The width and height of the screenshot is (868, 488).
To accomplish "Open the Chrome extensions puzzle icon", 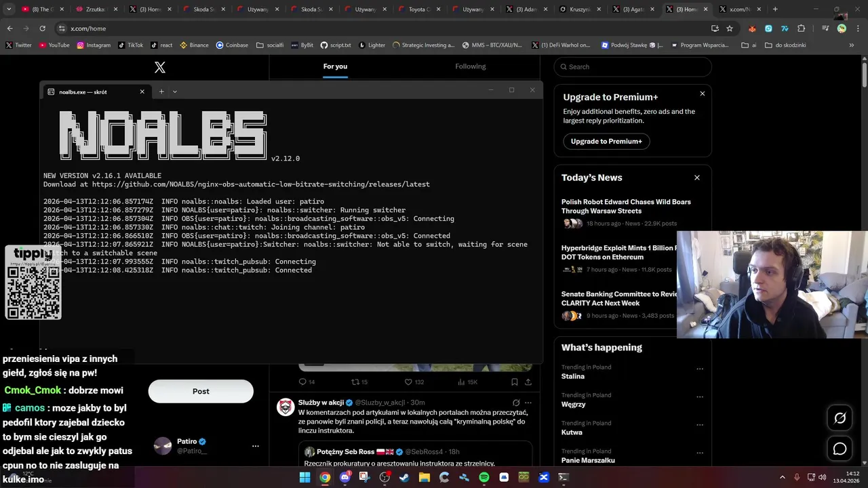I will 802,28.
